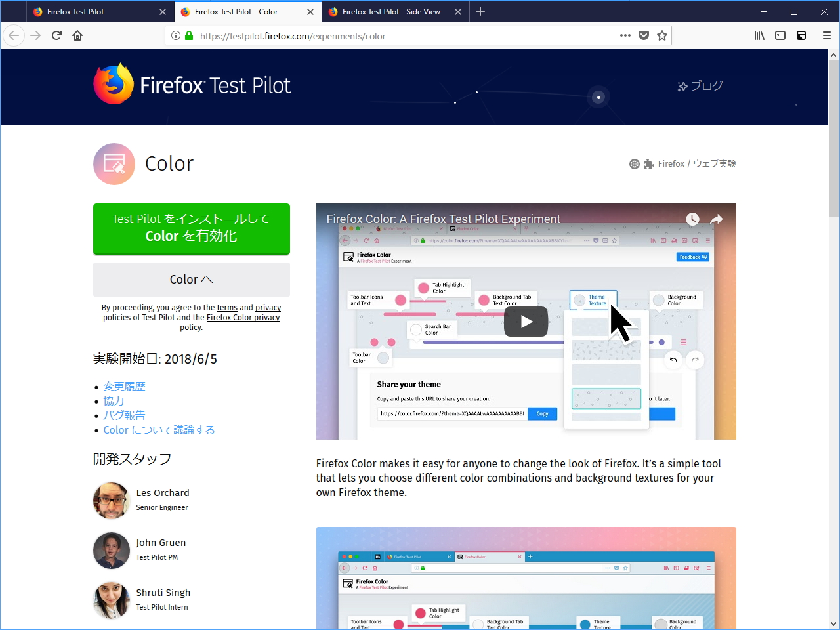Toggle the browser sidebar
The height and width of the screenshot is (630, 840).
[780, 35]
